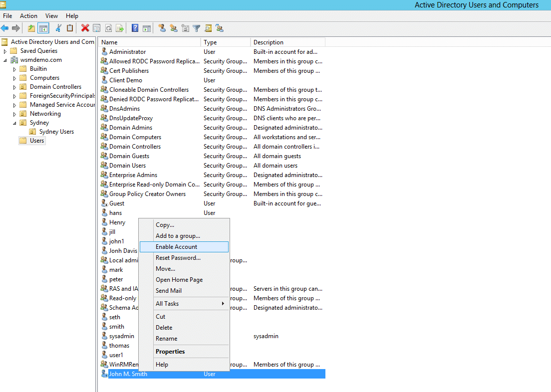The width and height of the screenshot is (551, 392).
Task: Choose Send Mail in context menu
Action: 184,290
